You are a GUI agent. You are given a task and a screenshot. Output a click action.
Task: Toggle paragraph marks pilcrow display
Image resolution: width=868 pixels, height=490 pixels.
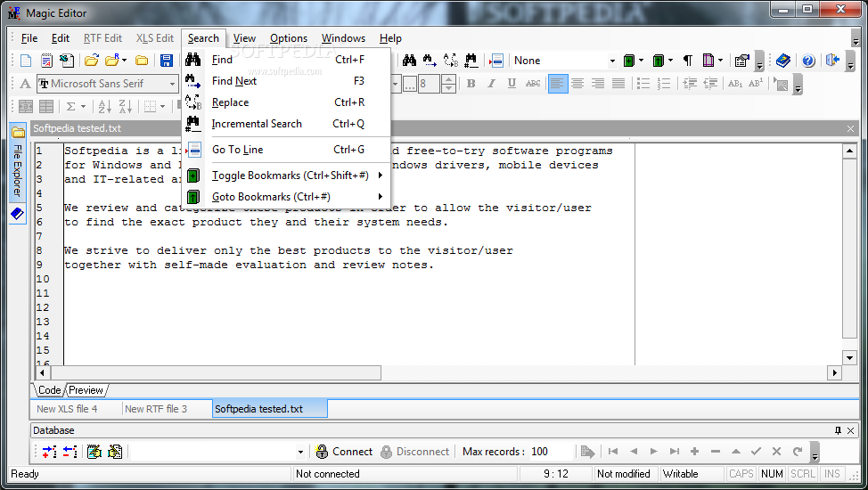click(x=687, y=61)
